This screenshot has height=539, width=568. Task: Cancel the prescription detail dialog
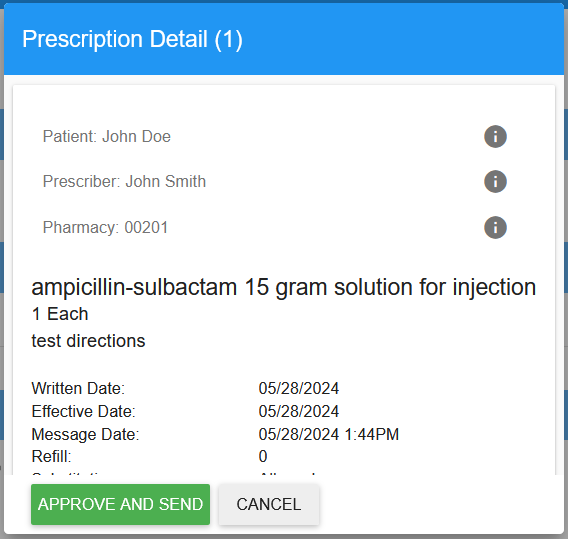click(269, 504)
